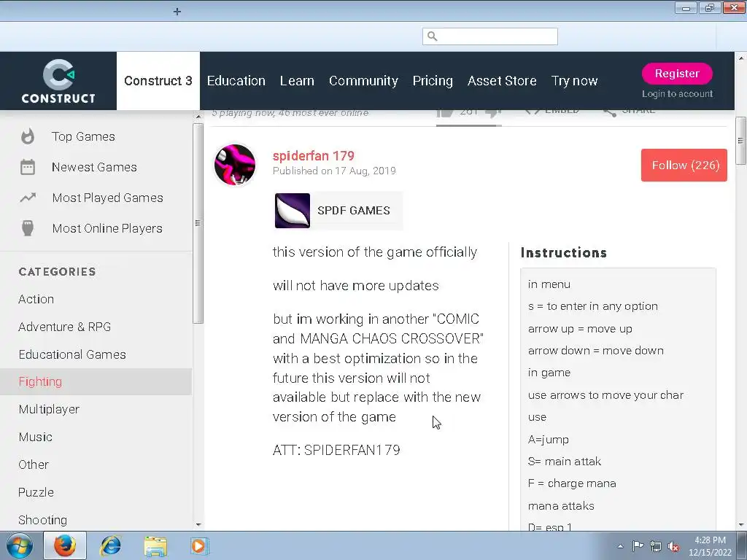This screenshot has height=560, width=747.
Task: Click the Firefox taskbar icon
Action: (65, 545)
